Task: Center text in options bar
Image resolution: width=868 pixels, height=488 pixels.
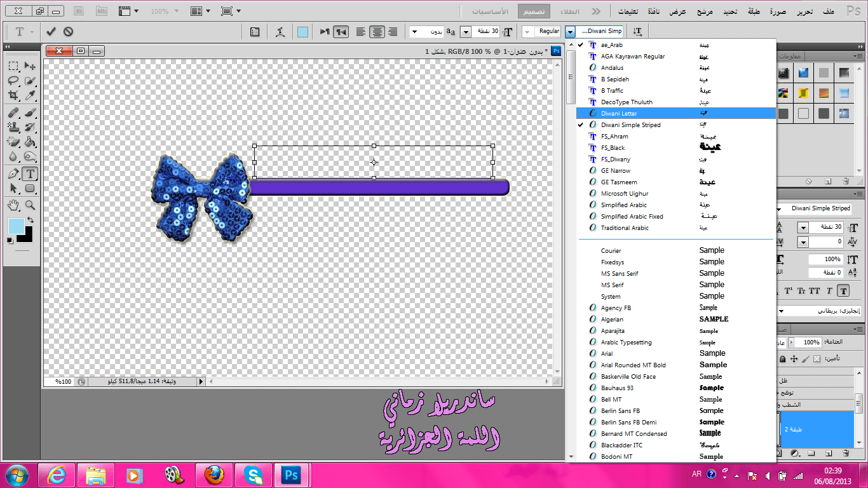Action: (x=377, y=32)
